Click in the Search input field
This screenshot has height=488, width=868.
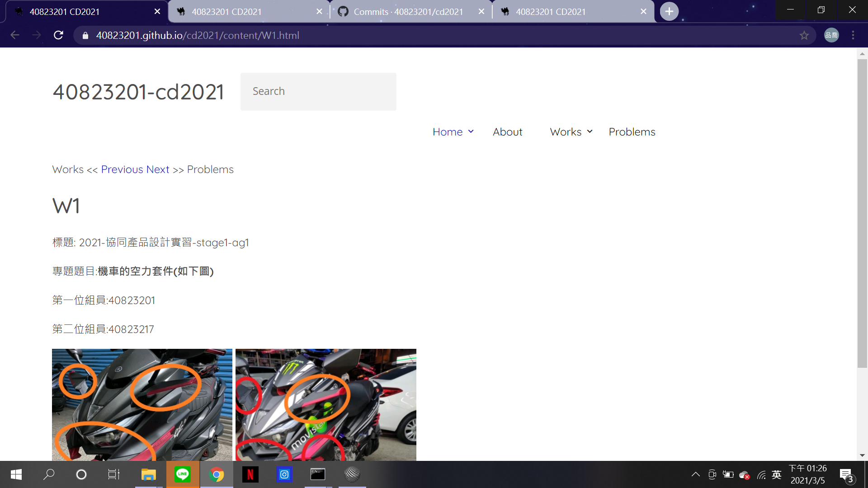click(318, 92)
